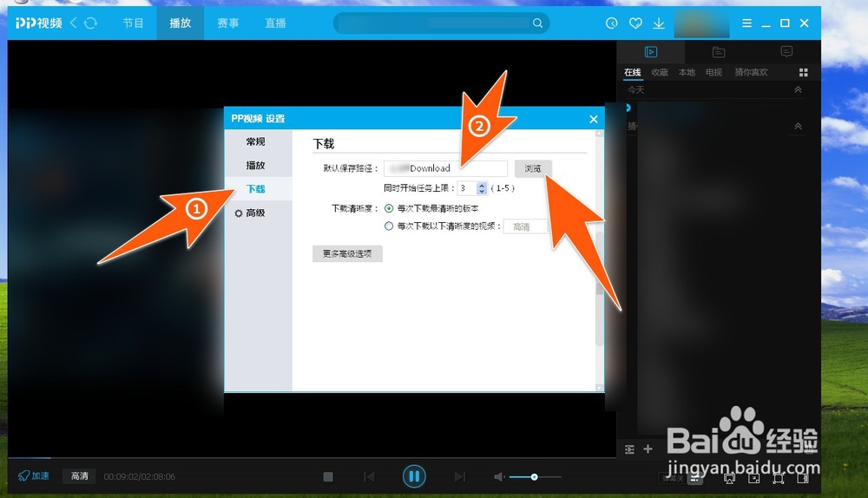Click the play order icon below playlist

[x=629, y=449]
